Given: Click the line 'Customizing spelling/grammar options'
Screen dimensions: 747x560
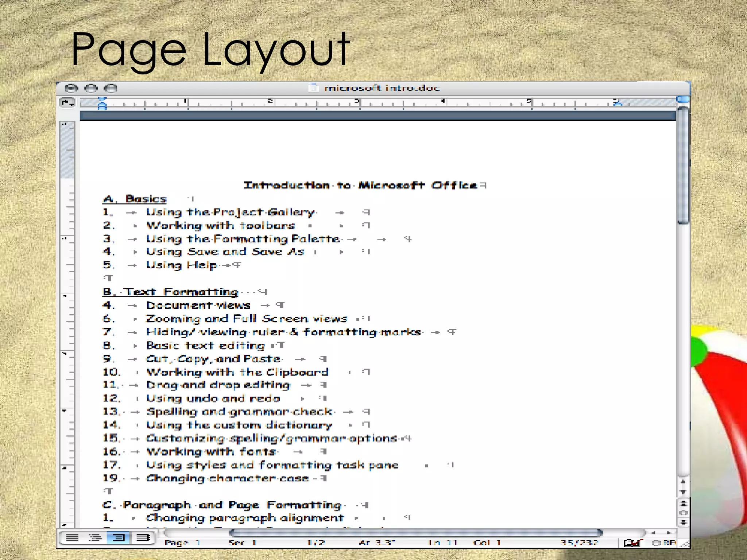Looking at the screenshot, I should 272,439.
